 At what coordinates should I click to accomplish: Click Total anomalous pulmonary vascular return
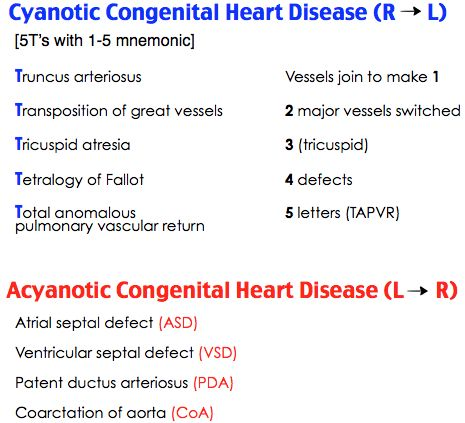click(x=110, y=219)
